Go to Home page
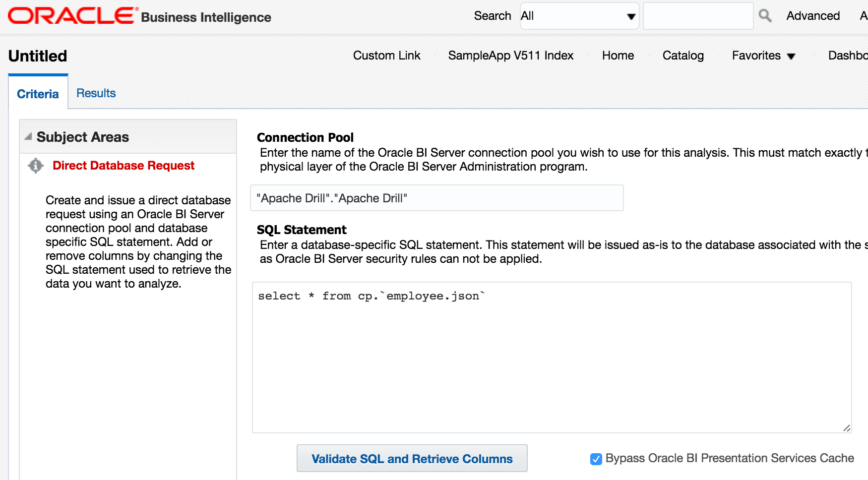 [x=618, y=56]
